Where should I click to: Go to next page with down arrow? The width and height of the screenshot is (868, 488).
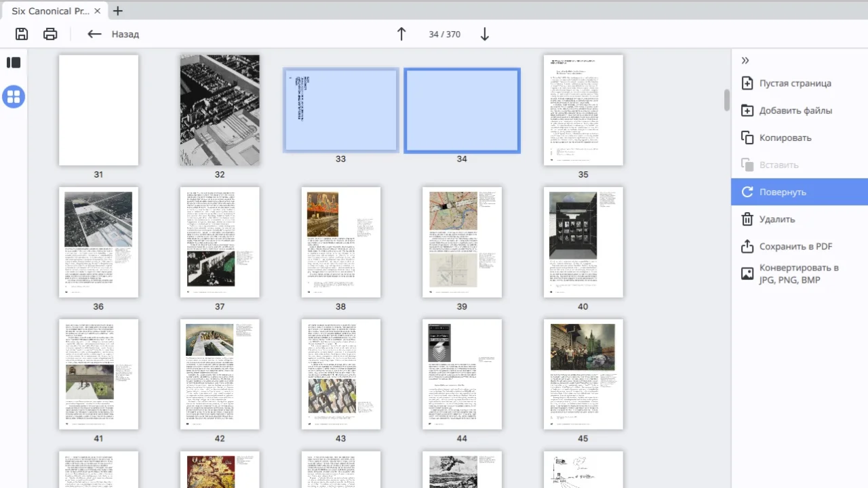(484, 34)
